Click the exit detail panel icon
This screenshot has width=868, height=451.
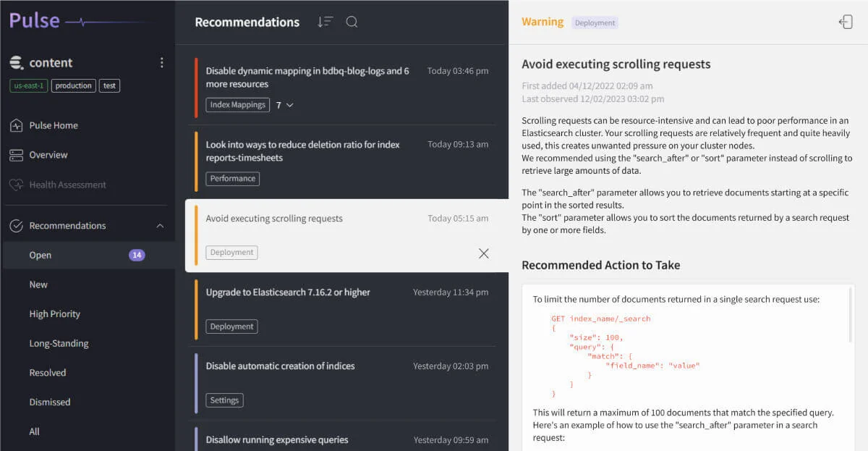pyautogui.click(x=846, y=22)
